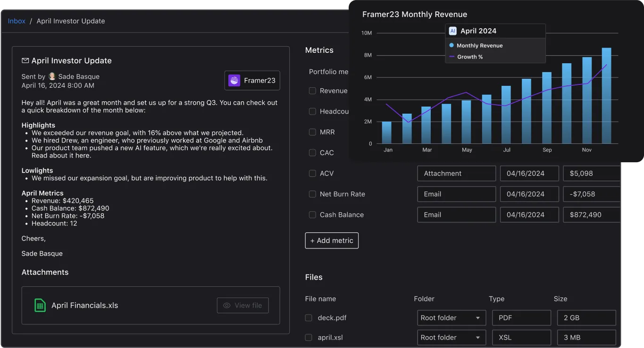Enable the Cash Balance checkbox
The height and width of the screenshot is (348, 644).
tap(312, 215)
